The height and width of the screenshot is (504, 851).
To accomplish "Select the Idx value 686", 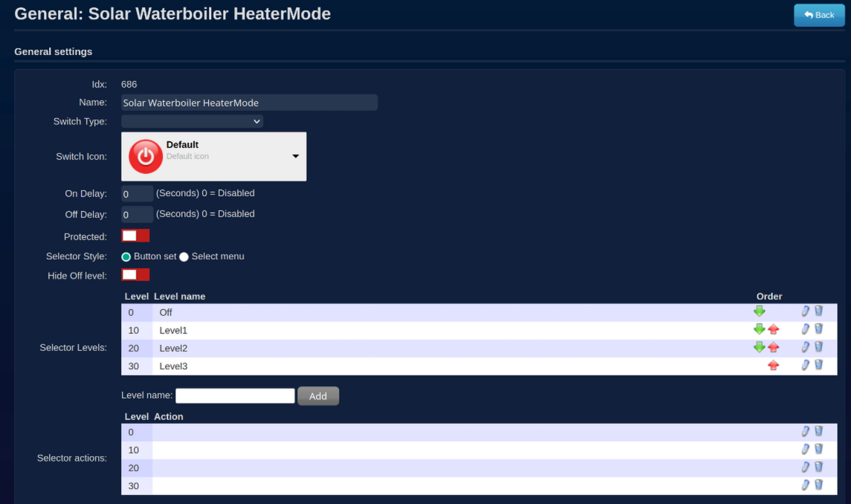I will pyautogui.click(x=129, y=84).
